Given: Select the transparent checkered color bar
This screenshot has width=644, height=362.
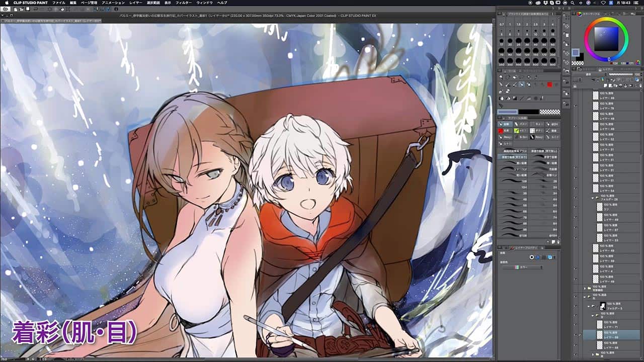Looking at the screenshot, I should (550, 112).
